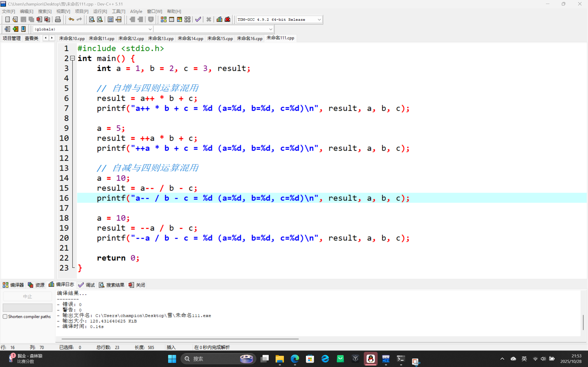Click the Open file toolbar icon

(x=15, y=19)
